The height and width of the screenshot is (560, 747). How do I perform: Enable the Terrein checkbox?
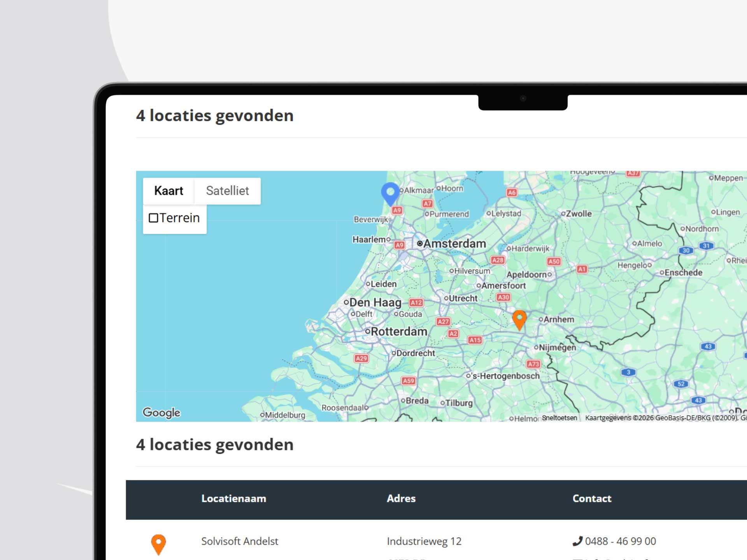(x=153, y=218)
